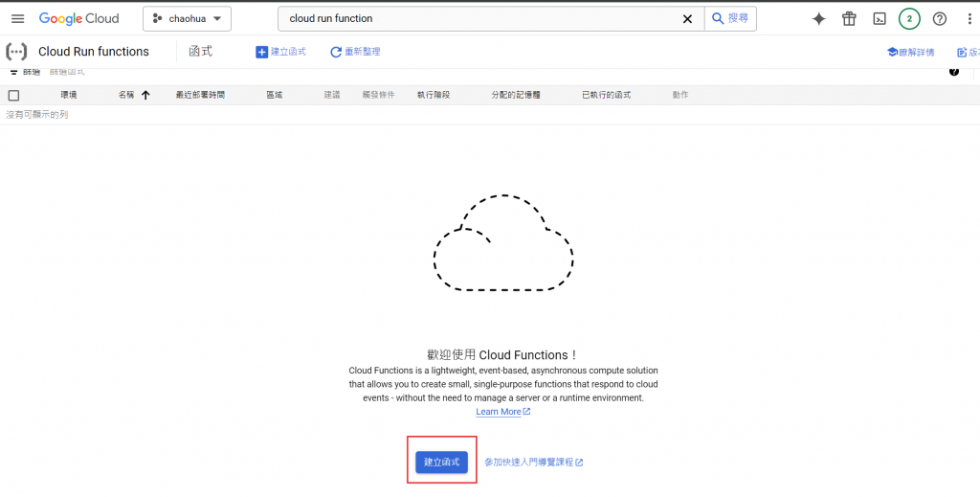The width and height of the screenshot is (980, 497).
Task: Open the 瞭解詳情 learn link
Action: 911,52
